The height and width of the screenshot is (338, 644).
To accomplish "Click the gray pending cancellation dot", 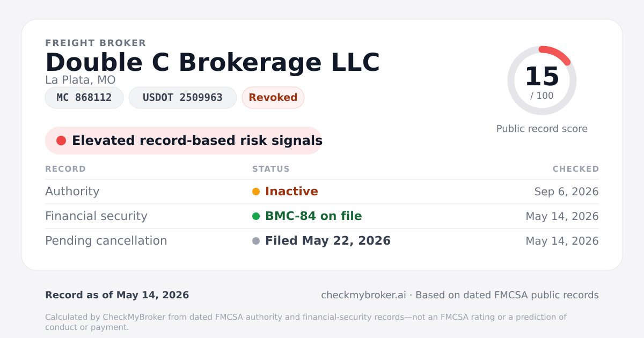I will pos(256,241).
